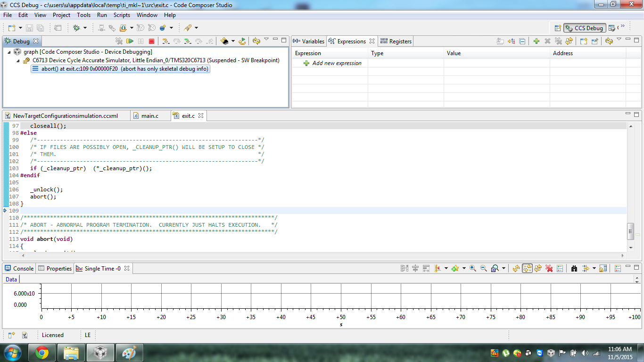The image size is (644, 362).
Task: Click the Collapse All icon in Expressions view
Action: pos(522,41)
